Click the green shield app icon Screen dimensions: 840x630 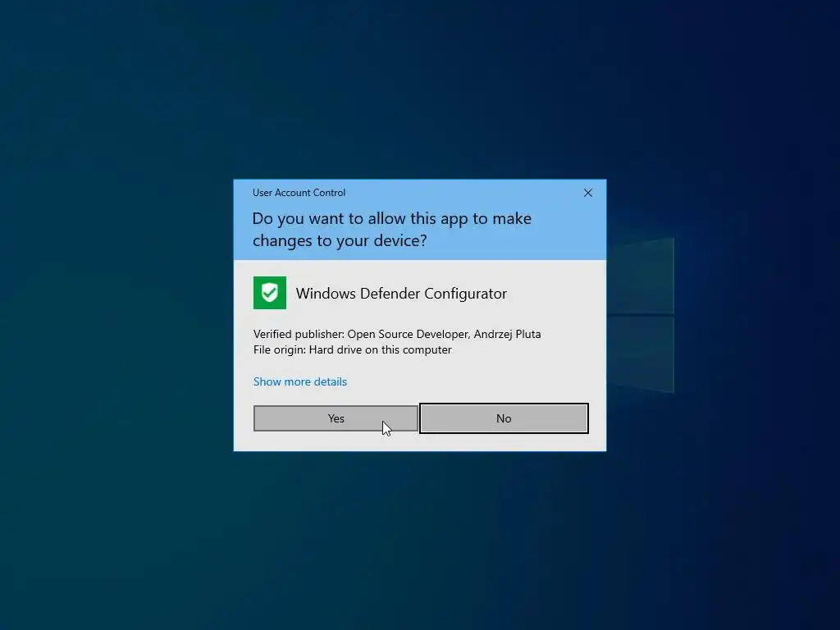pos(269,293)
